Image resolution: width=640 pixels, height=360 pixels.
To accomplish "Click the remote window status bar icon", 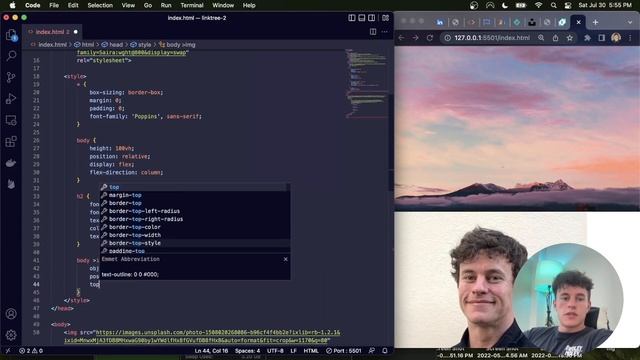I will (x=8, y=351).
